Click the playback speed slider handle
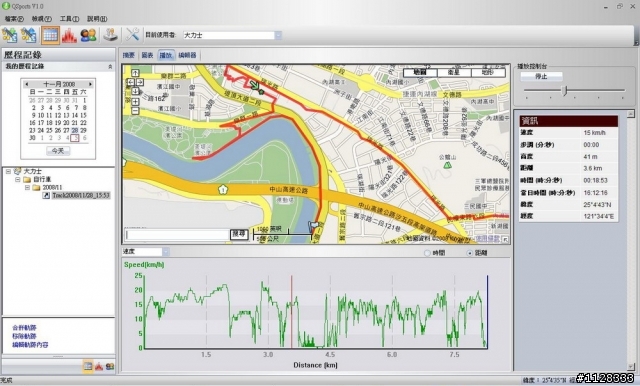The height and width of the screenshot is (386, 640). click(565, 91)
